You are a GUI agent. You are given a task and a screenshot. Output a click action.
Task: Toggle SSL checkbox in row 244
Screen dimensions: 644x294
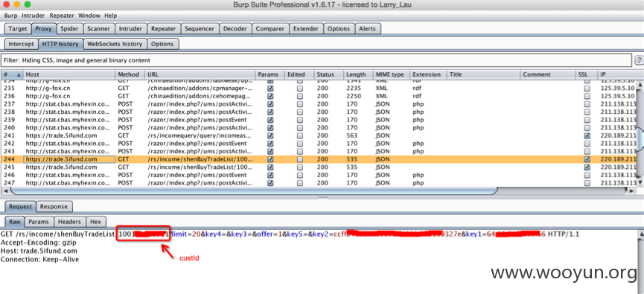[x=587, y=159]
